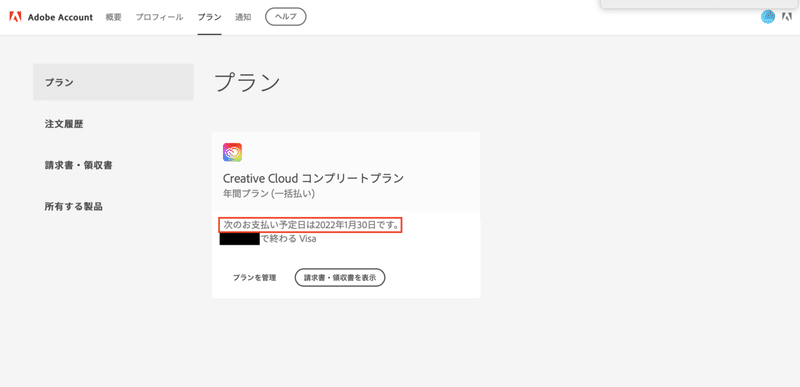The height and width of the screenshot is (387, 800).
Task: Click the large プラン page heading
Action: [247, 82]
